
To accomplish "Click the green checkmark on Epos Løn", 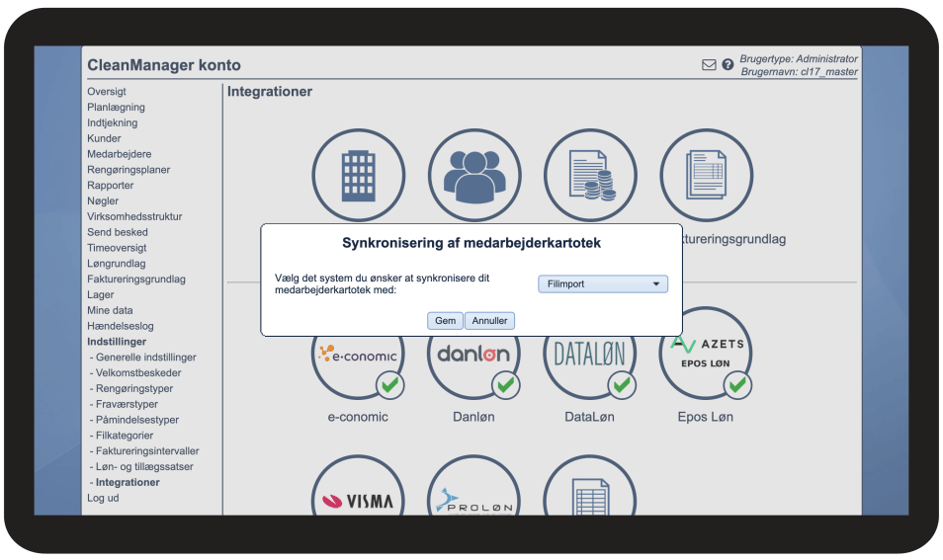I will pos(737,384).
